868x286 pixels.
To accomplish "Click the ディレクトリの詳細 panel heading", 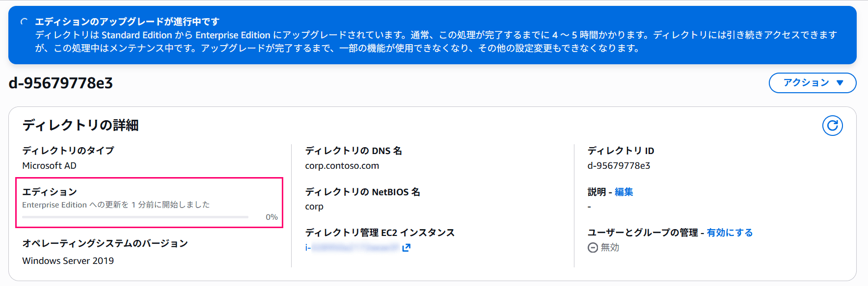I will [x=81, y=125].
